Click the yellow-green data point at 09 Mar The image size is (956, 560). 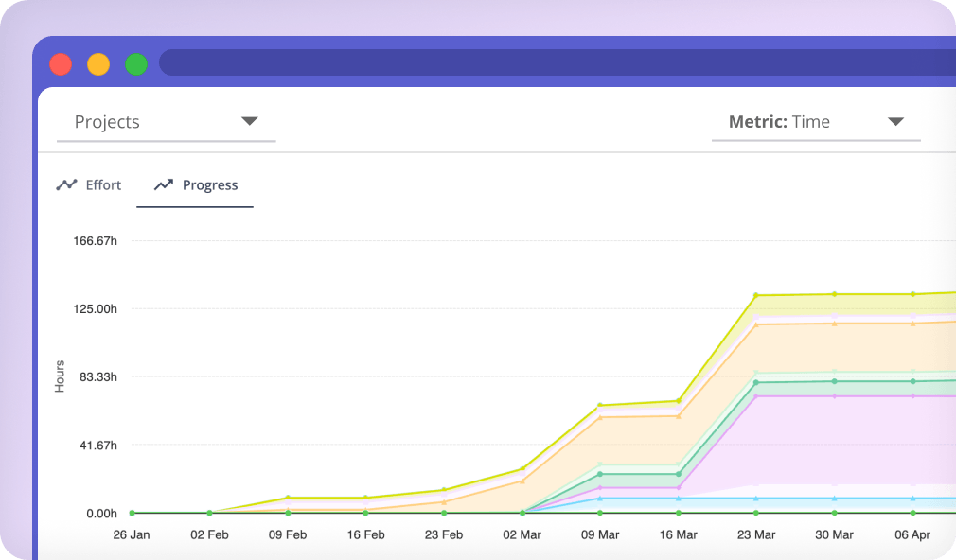pyautogui.click(x=600, y=405)
